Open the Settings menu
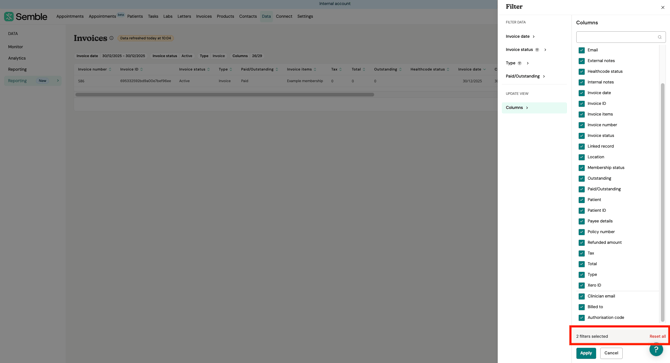Screen dimensions: 670x363 point(305,16)
